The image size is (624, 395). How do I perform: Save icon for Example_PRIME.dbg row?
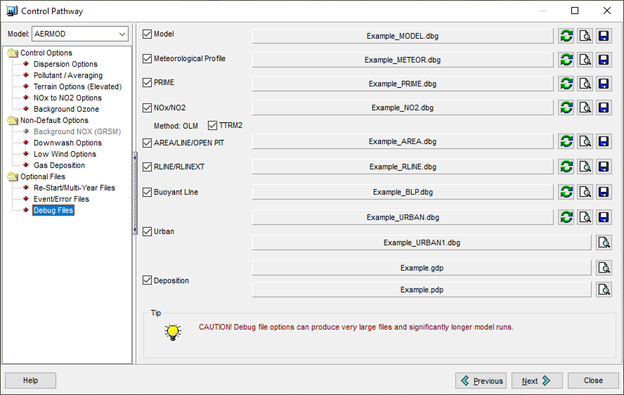[604, 84]
